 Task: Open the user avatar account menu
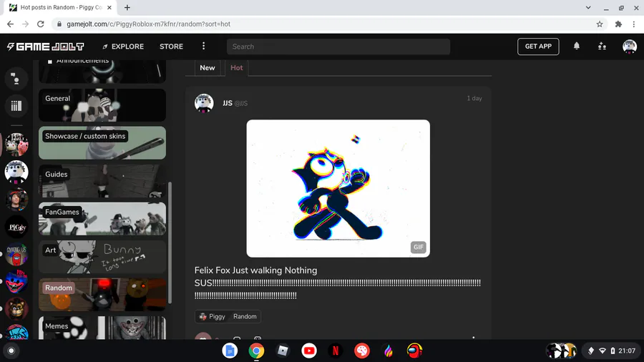[x=629, y=47]
